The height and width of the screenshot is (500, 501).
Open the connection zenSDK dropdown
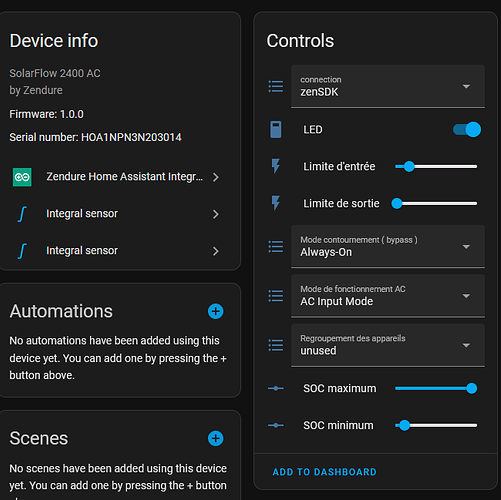point(388,86)
